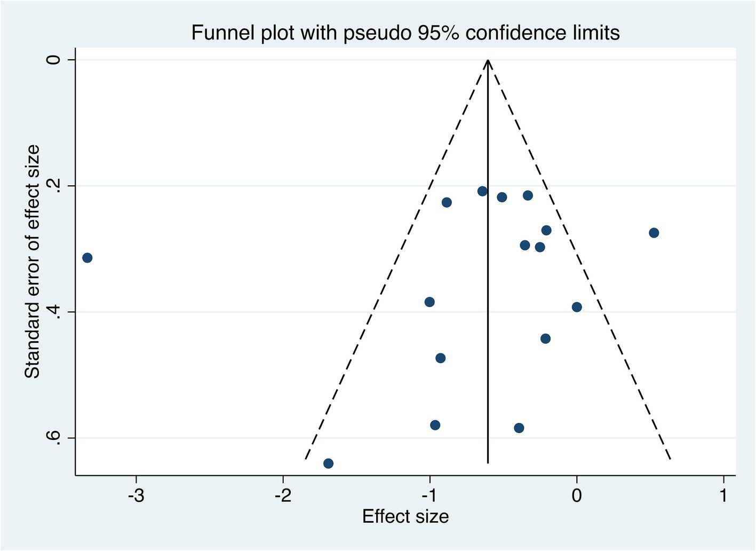Viewport: 756px width, 551px height.
Task: Click the "1" x-axis tick label
Action: tap(723, 496)
